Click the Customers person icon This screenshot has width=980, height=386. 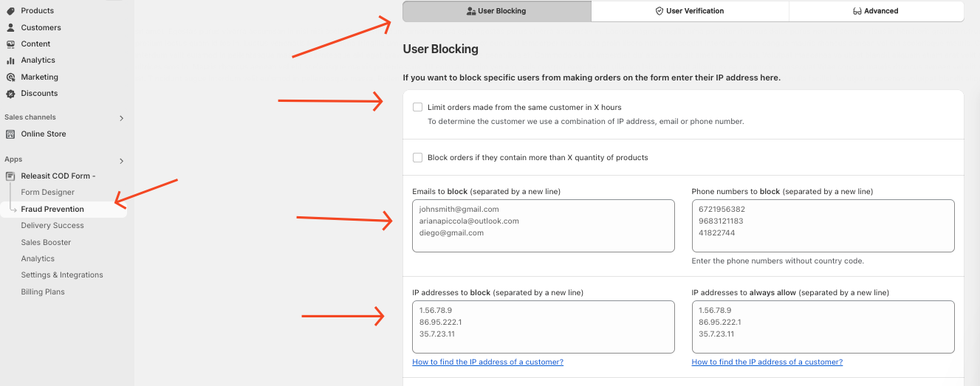click(x=10, y=27)
